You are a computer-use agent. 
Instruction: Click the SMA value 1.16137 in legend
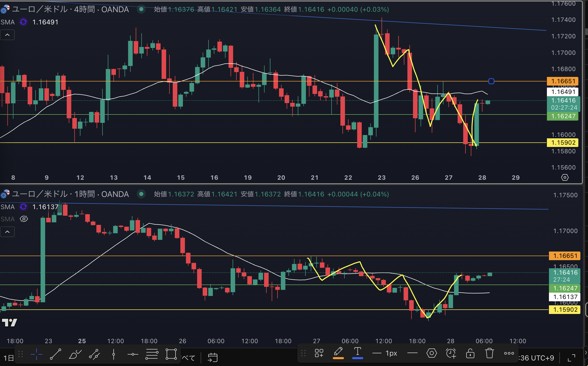[45, 207]
